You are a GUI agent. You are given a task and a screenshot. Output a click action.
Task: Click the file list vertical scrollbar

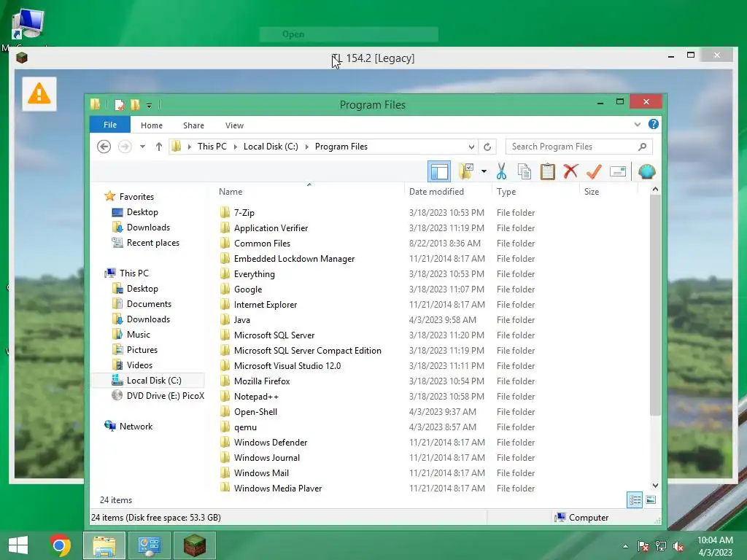pyautogui.click(x=655, y=305)
